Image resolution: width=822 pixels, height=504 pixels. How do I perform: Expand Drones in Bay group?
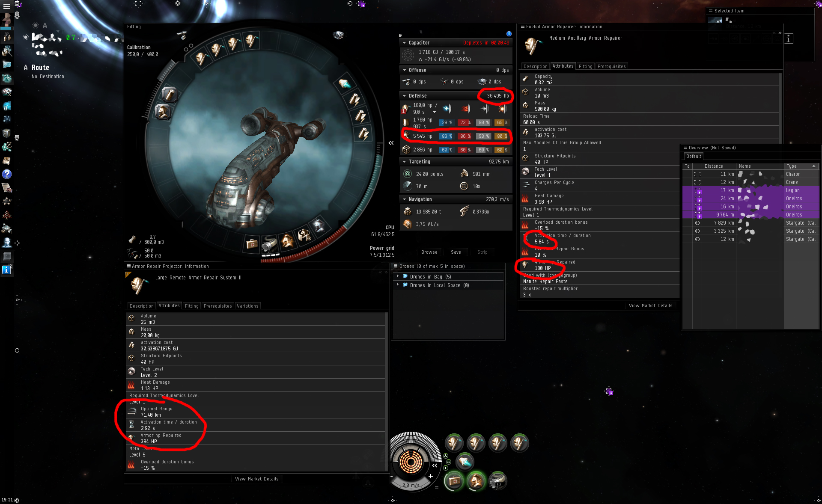pos(398,276)
